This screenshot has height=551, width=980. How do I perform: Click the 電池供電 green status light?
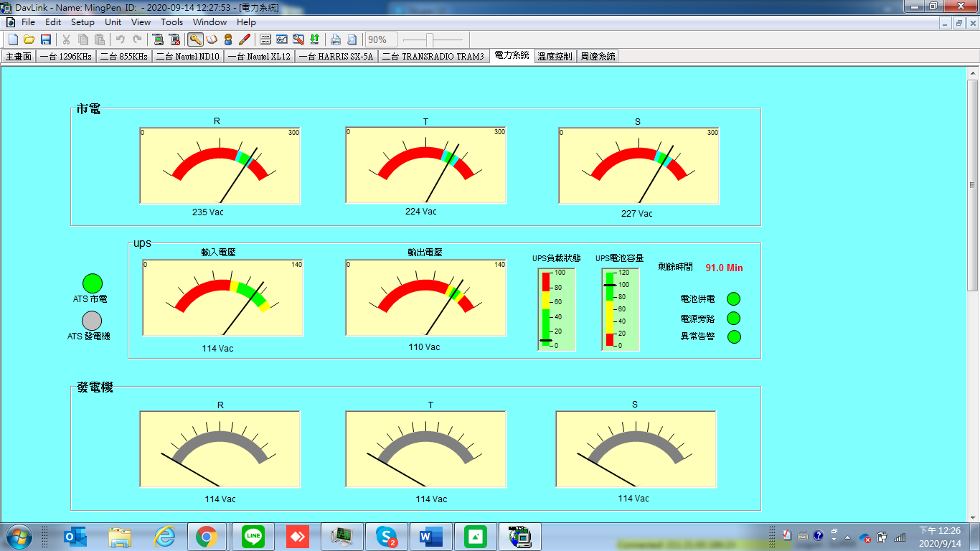tap(734, 299)
